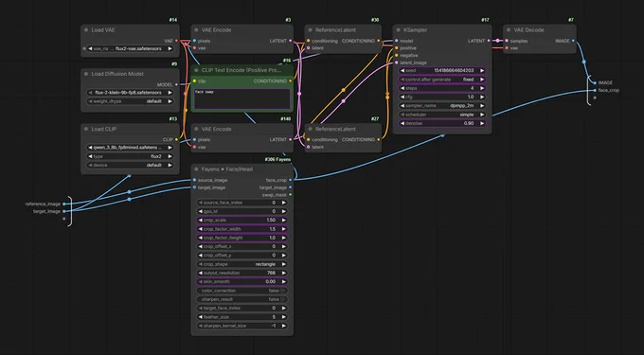This screenshot has width=644, height=355.
Task: Click the LATENT output port of KSampler
Action: [489, 41]
